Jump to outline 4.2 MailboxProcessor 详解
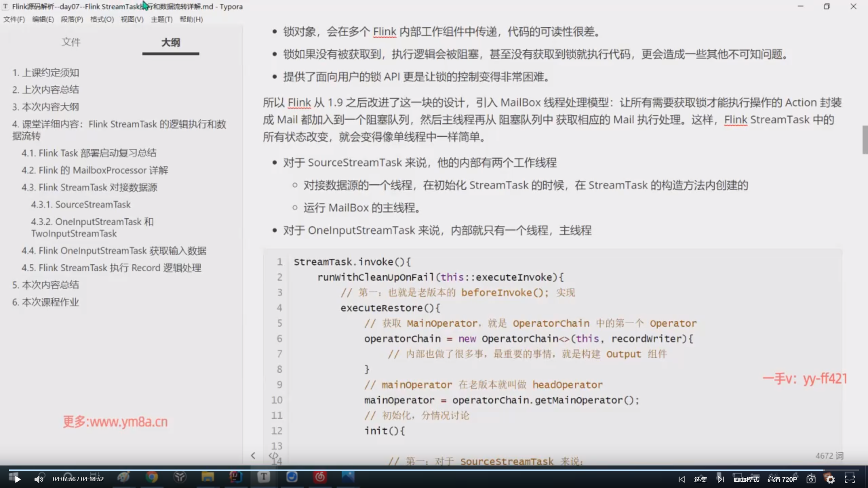The image size is (868, 488). pyautogui.click(x=94, y=170)
